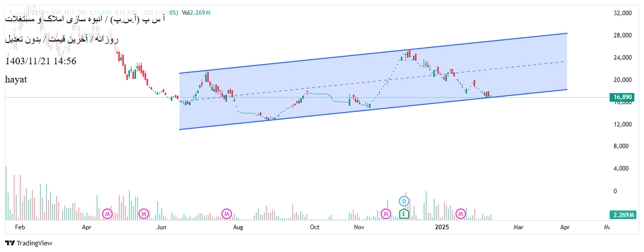This screenshot has width=644, height=252.
Task: Click the M marker just before Aug
Action: click(x=227, y=214)
